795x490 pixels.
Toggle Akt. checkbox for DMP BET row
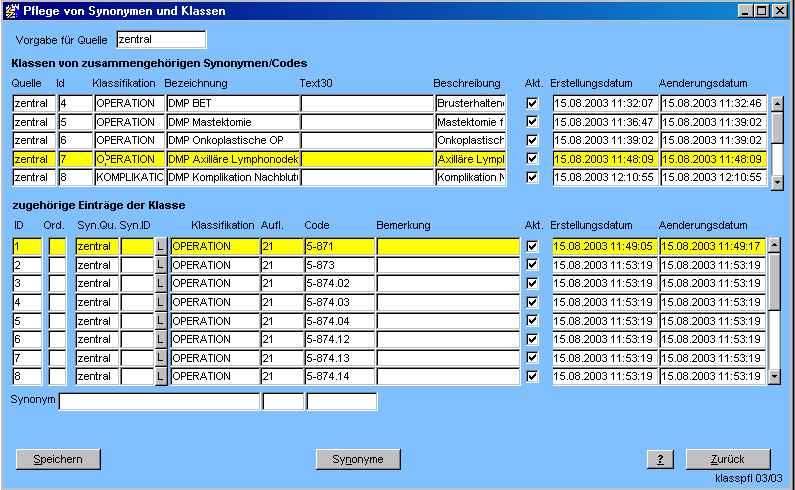532,103
